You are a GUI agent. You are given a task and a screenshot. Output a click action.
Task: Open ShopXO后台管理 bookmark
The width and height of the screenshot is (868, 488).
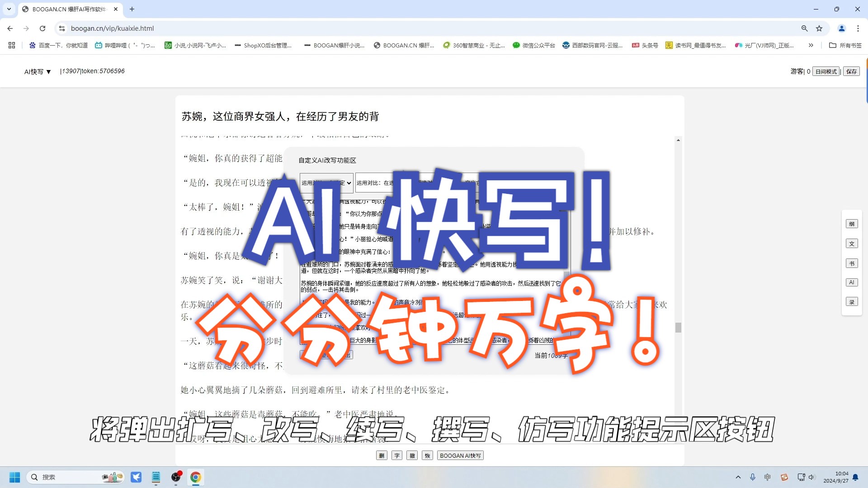[x=263, y=45]
